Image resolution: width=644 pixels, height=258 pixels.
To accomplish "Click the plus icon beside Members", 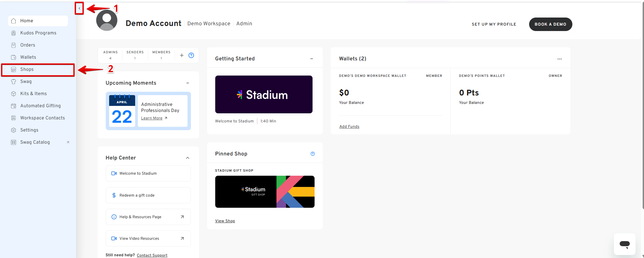I will coord(182,55).
